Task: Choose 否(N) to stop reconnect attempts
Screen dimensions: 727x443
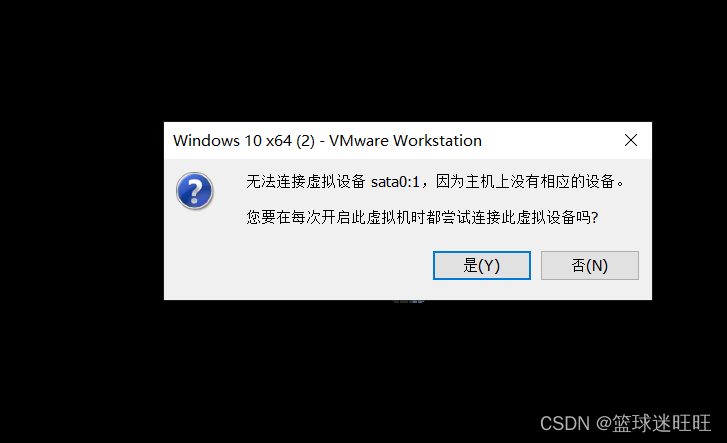Action: pos(589,265)
